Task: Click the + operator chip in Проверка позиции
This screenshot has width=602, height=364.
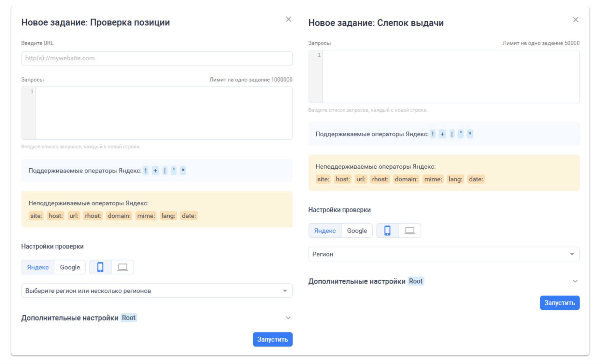Action: point(155,171)
